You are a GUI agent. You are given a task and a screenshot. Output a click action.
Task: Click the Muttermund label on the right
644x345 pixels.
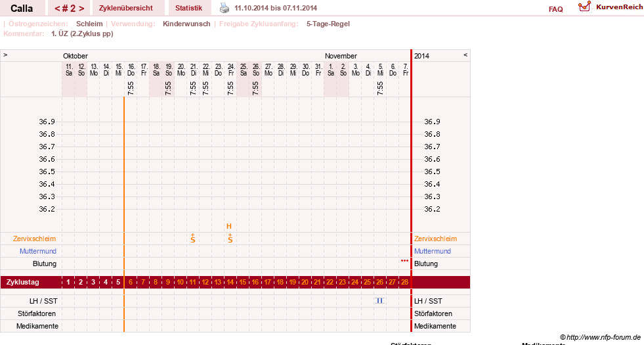(433, 251)
